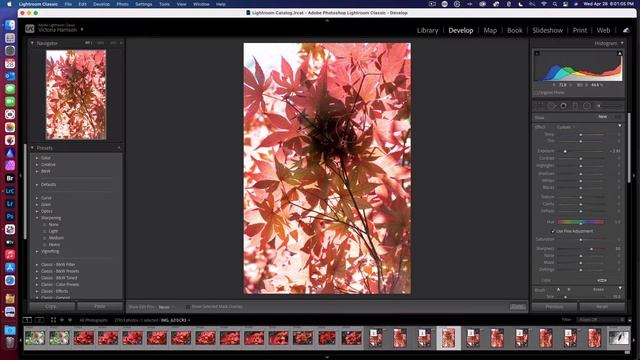640x360 pixels.
Task: Open the cloud sync status icon
Action: [626, 30]
